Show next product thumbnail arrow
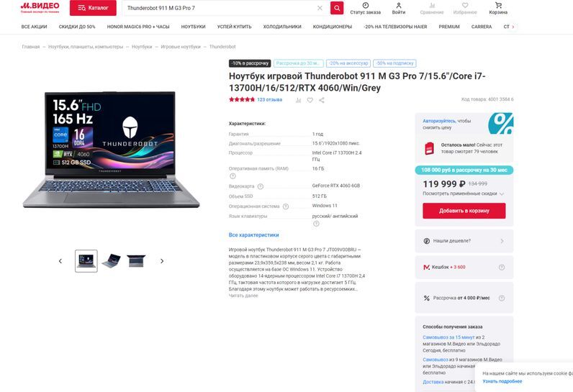The height and width of the screenshot is (392, 573). pos(162,261)
